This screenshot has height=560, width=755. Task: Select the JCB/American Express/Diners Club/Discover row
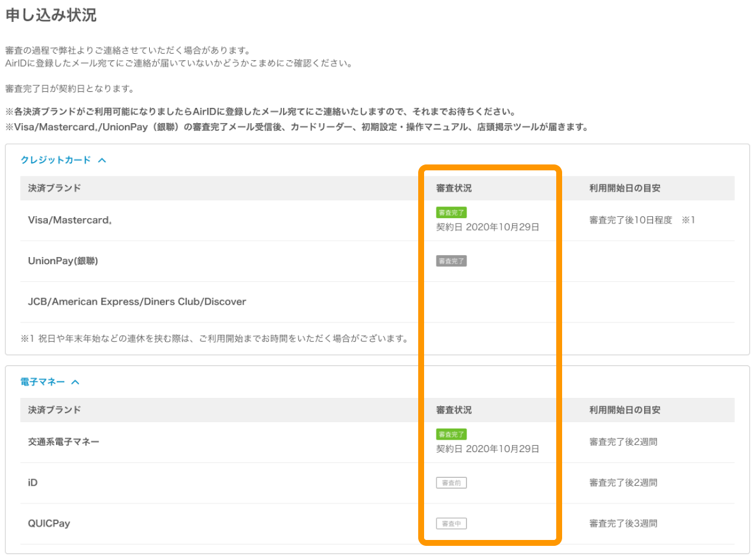[x=137, y=302]
